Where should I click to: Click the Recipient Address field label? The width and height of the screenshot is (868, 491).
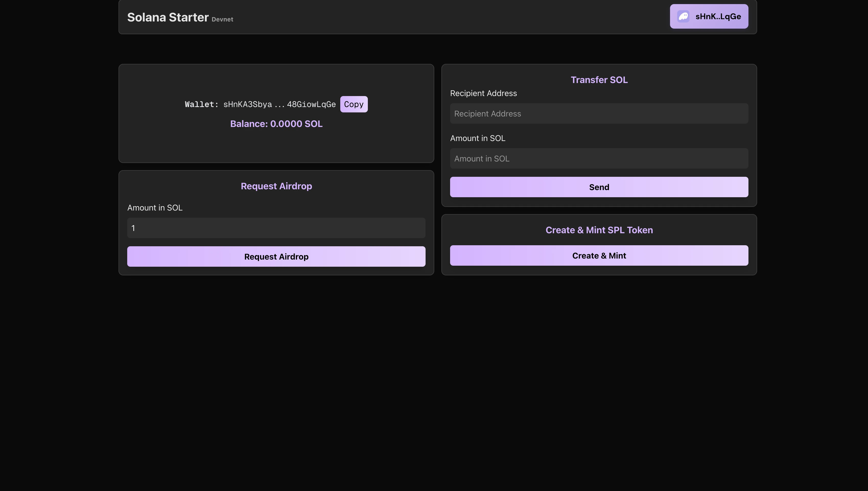click(x=483, y=93)
